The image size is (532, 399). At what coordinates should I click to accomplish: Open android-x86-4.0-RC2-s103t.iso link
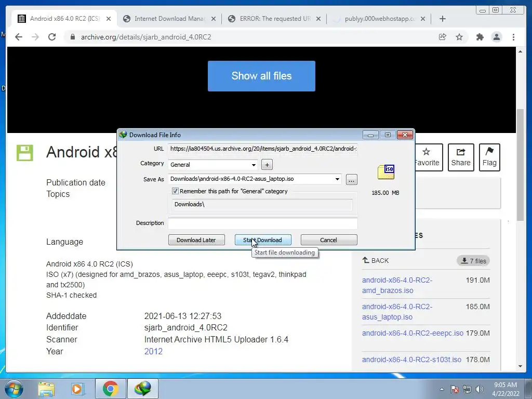coord(411,360)
